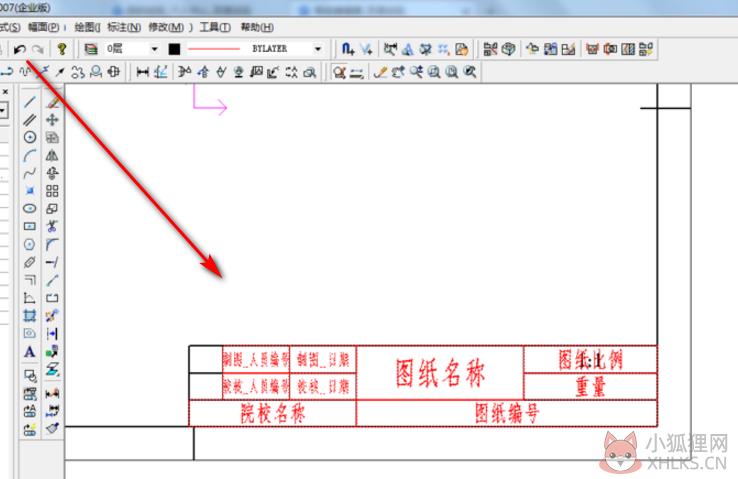Open the 帮助(H) menu

point(257,27)
